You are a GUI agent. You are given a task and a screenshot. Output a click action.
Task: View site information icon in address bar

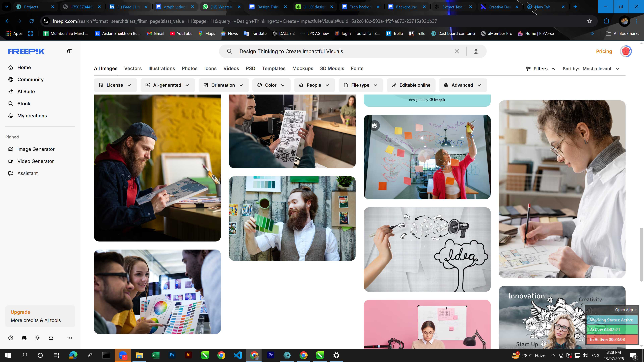pos(46,21)
